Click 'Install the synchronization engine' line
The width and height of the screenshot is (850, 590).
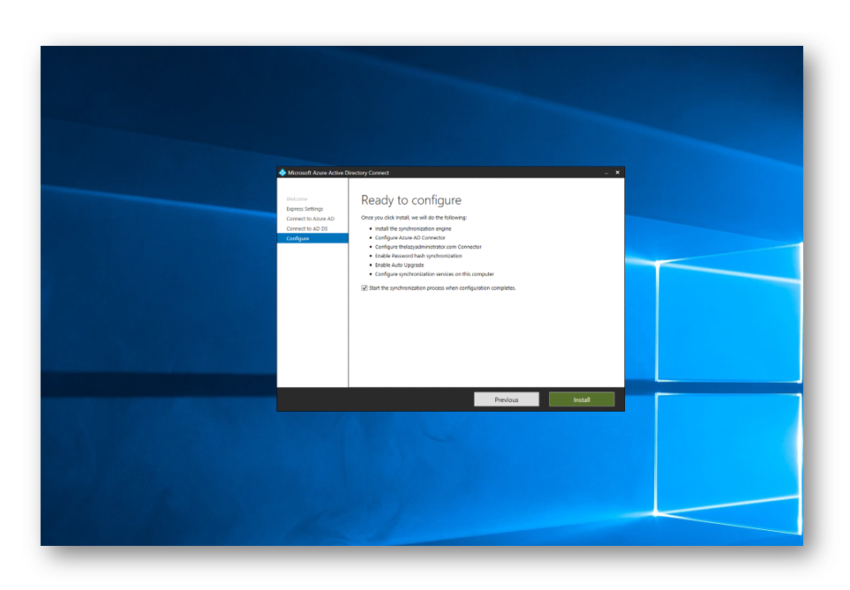[x=413, y=228]
